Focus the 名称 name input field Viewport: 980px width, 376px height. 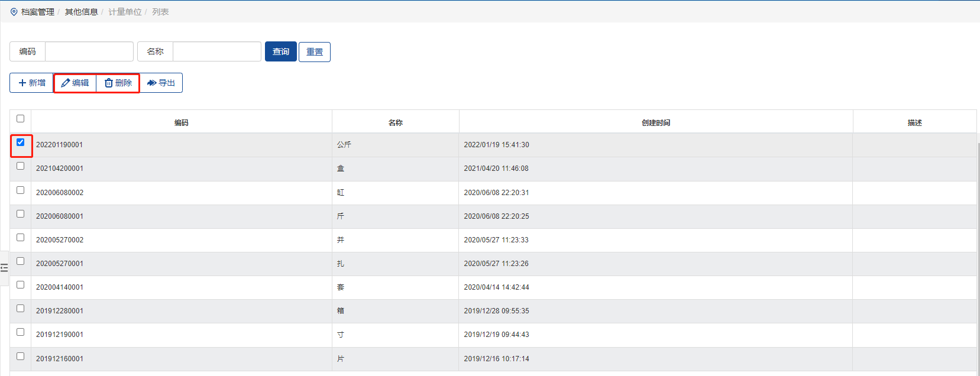[216, 51]
